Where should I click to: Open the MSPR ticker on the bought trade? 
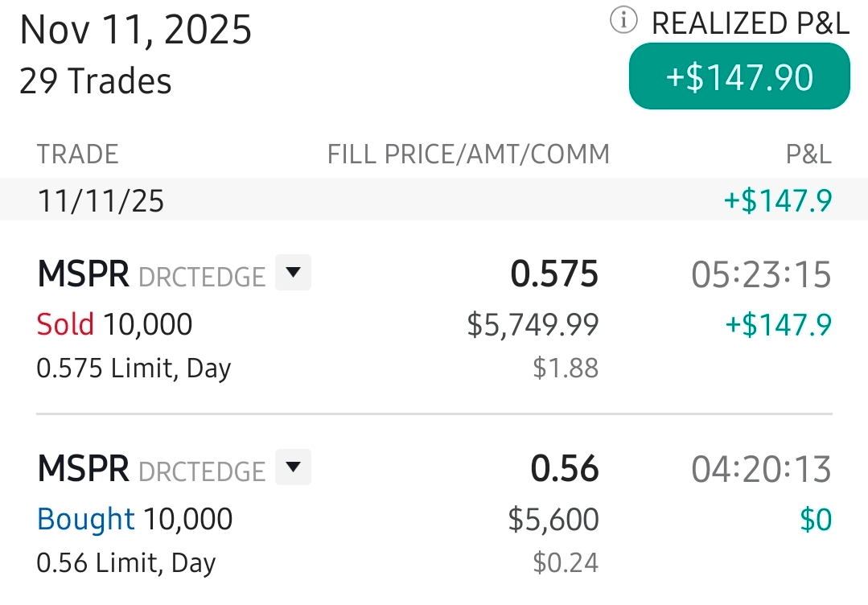pyautogui.click(x=83, y=469)
